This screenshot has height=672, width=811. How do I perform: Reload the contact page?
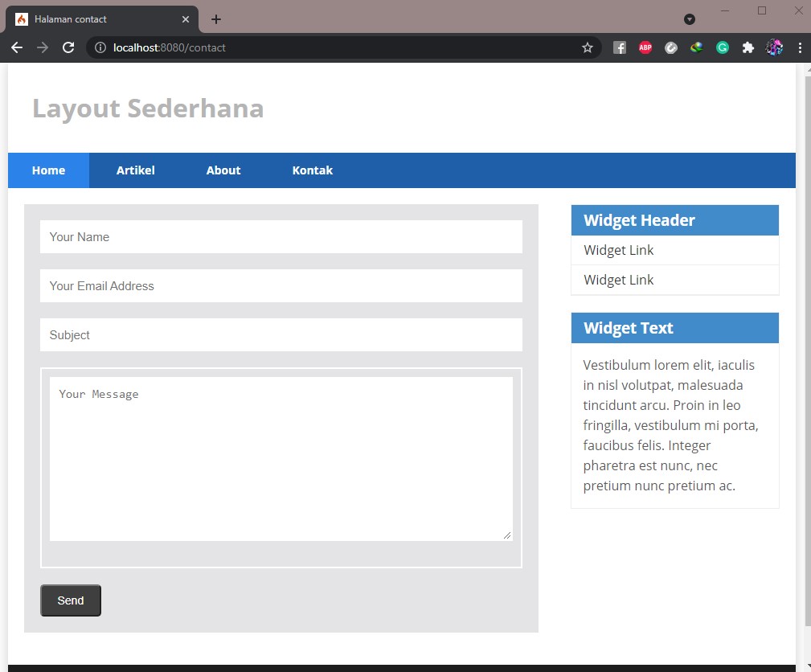click(x=68, y=47)
